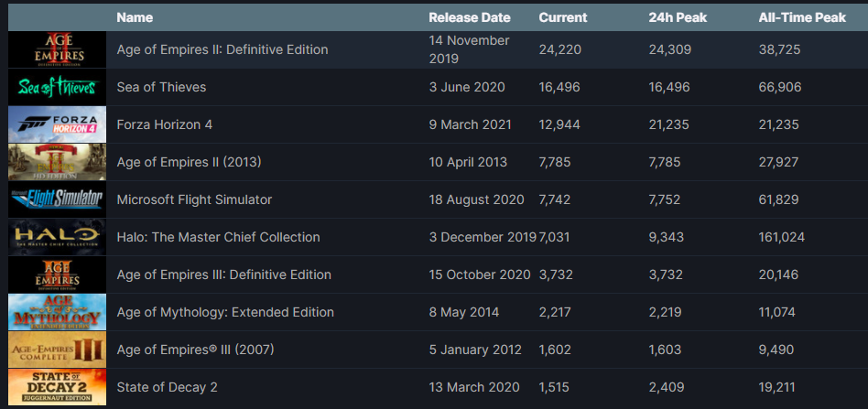Select all-time peak value 11,074
Screen dimensions: 868x409
point(776,312)
